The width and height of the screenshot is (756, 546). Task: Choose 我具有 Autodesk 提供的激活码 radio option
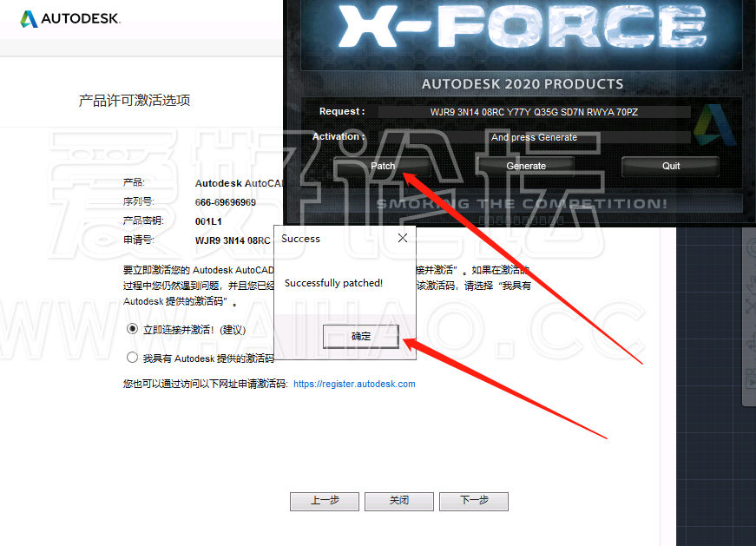(132, 358)
